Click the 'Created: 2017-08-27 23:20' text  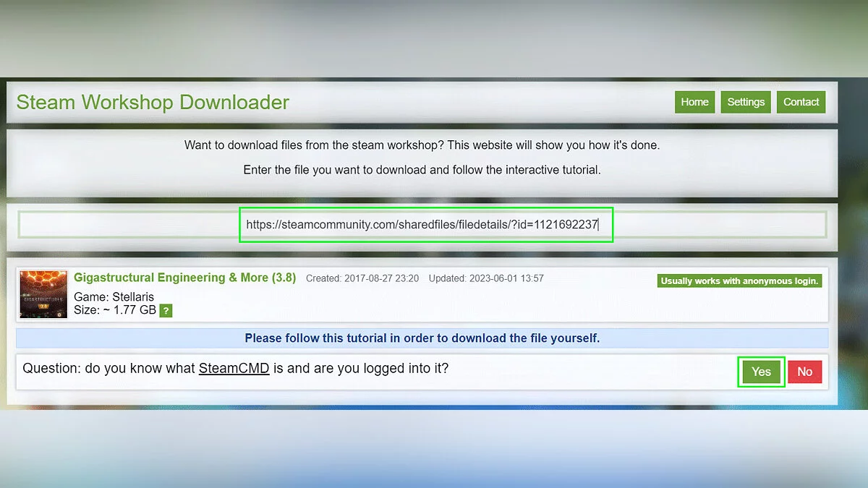pos(362,278)
